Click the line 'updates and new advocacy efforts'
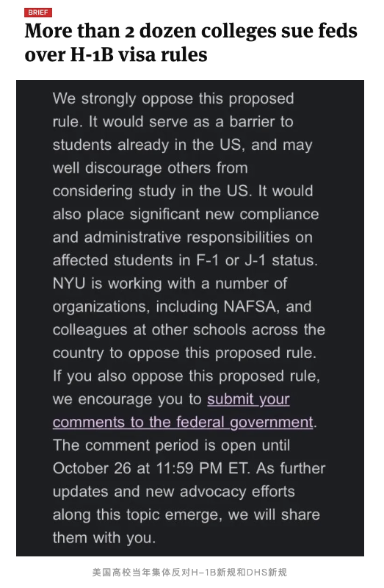Viewport: 384px width, 588px height. pos(174,492)
